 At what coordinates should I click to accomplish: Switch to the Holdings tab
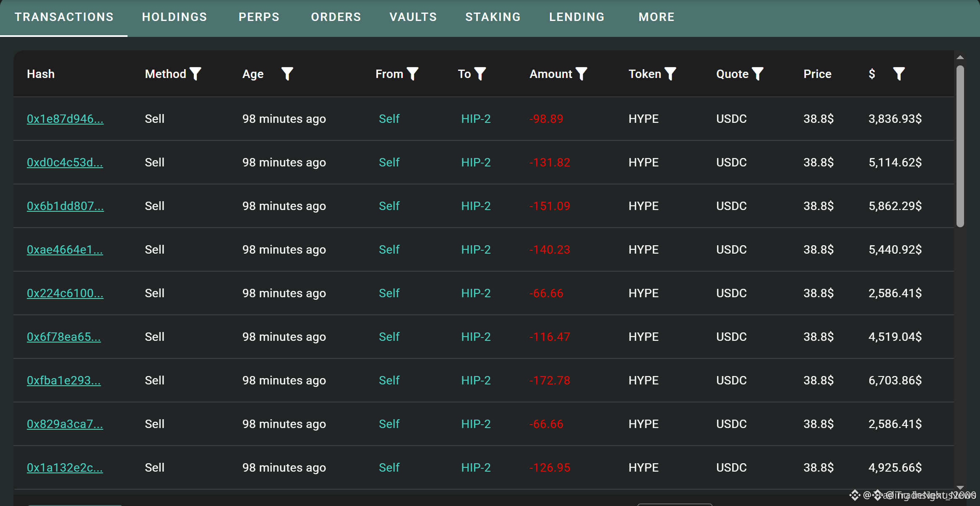coord(175,17)
